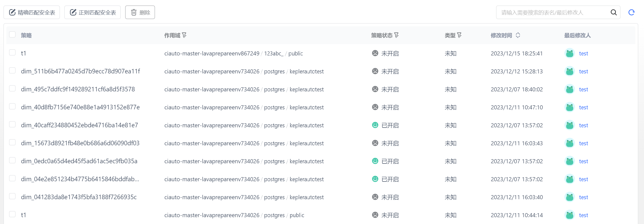
Task: Check the dim_40d8fb7156e740e88e1a4913152e877e row
Action: 12,106
